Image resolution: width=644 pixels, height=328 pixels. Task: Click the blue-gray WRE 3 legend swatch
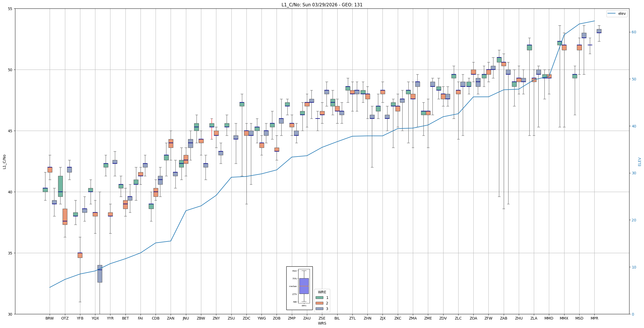tap(319, 309)
